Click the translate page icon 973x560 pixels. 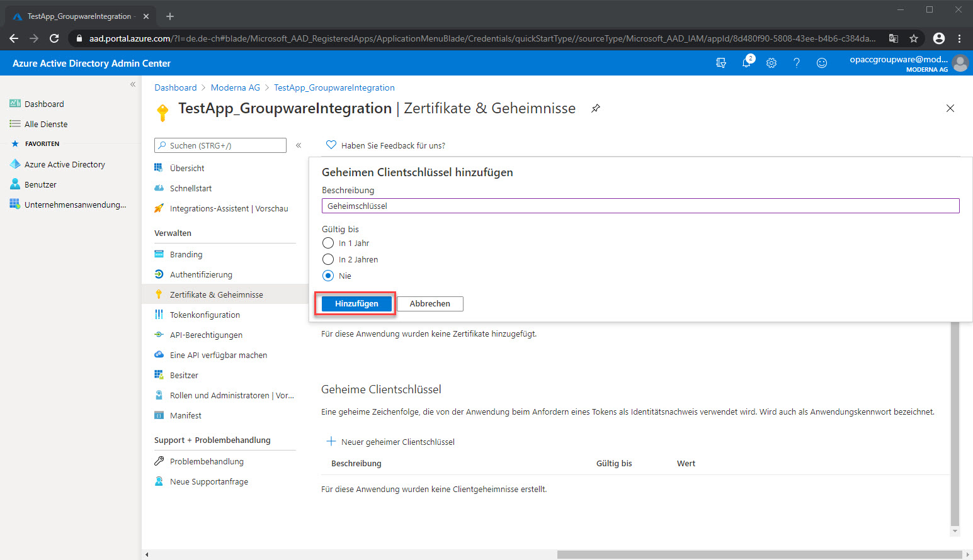pyautogui.click(x=894, y=38)
